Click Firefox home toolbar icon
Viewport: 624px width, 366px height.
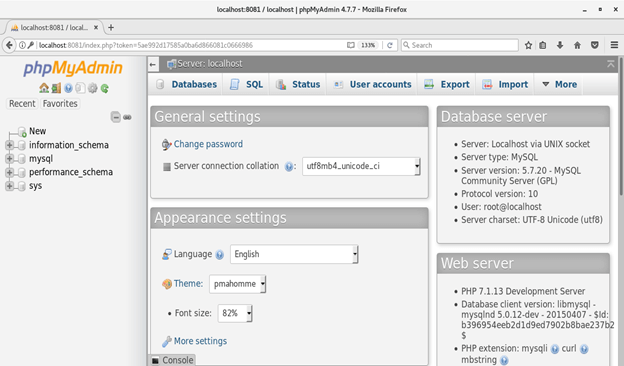[577, 45]
